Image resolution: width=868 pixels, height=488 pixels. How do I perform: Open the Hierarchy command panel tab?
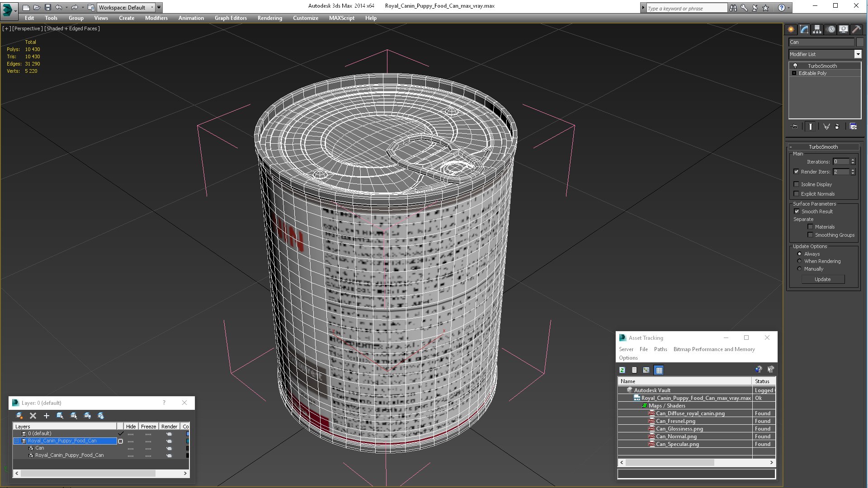click(817, 29)
